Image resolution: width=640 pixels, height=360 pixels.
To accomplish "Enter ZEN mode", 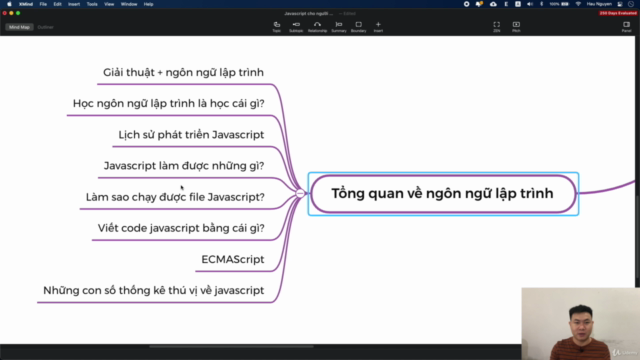I will (496, 27).
